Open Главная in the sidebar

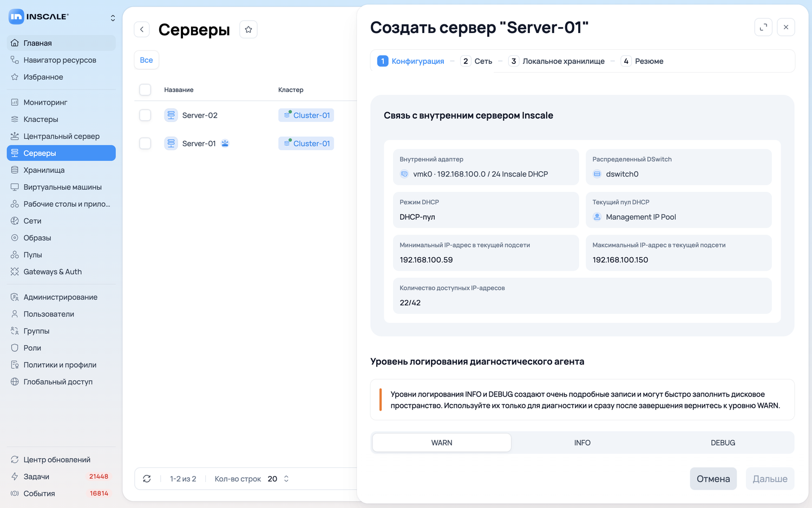(61, 43)
